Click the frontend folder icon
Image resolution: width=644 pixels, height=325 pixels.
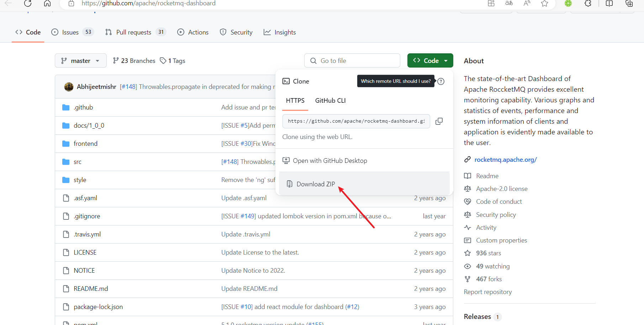pyautogui.click(x=66, y=144)
